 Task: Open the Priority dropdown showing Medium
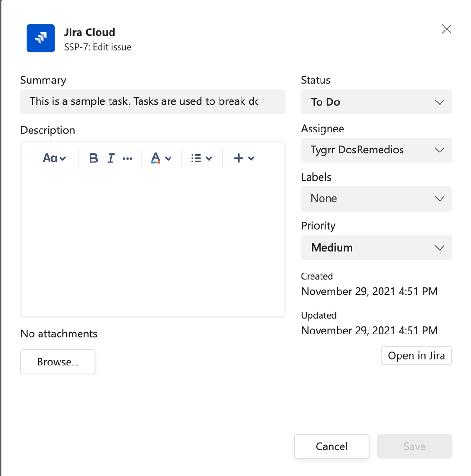(x=377, y=247)
